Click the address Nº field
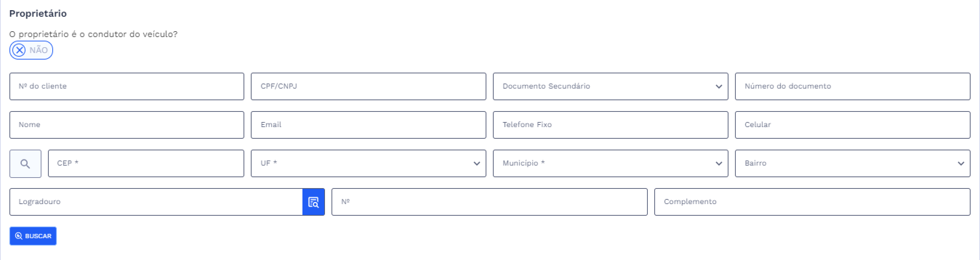 489,202
